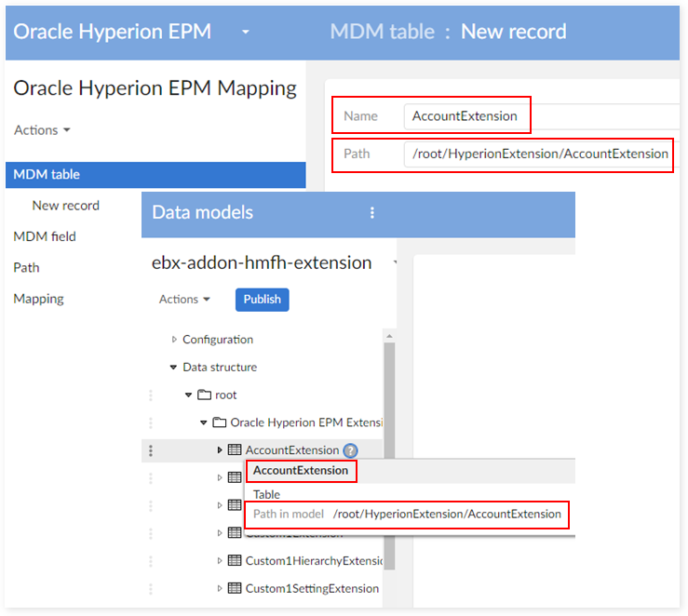Open the Oracle Hyperion EPM header dropdown arrow
This screenshot has height=616, width=688.
point(246,32)
